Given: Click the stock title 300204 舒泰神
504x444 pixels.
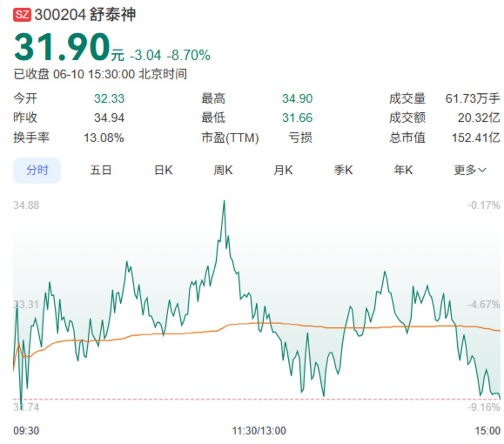Looking at the screenshot, I should (x=85, y=15).
